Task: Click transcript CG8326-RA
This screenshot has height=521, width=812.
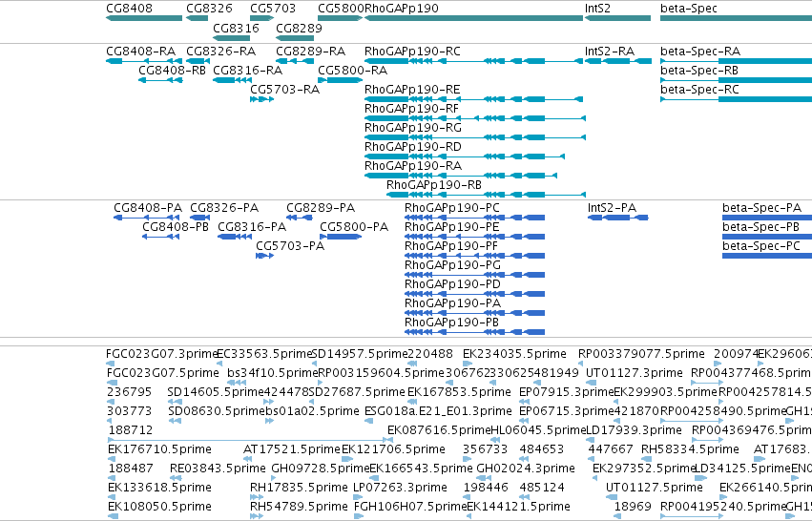Action: tap(221, 52)
